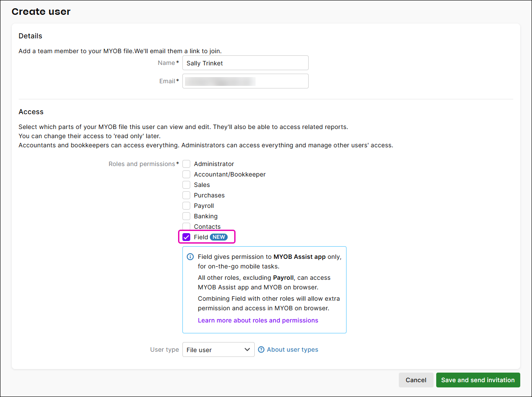Click the About user types link

(x=293, y=349)
